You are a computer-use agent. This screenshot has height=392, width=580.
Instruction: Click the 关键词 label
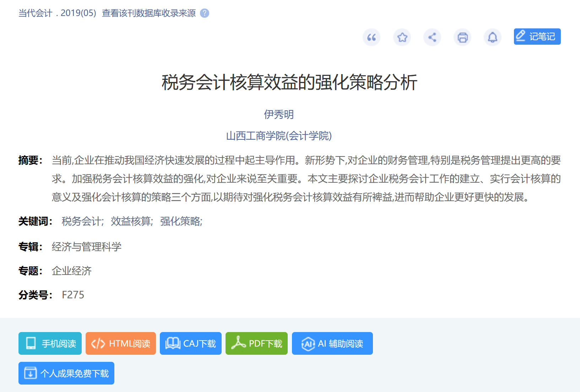coord(36,221)
